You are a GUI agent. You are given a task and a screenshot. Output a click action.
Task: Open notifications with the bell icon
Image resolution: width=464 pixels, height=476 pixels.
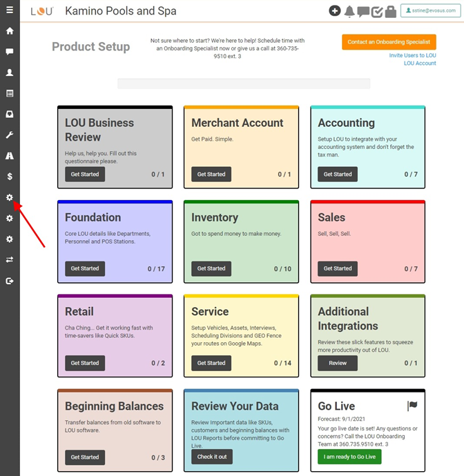[349, 12]
